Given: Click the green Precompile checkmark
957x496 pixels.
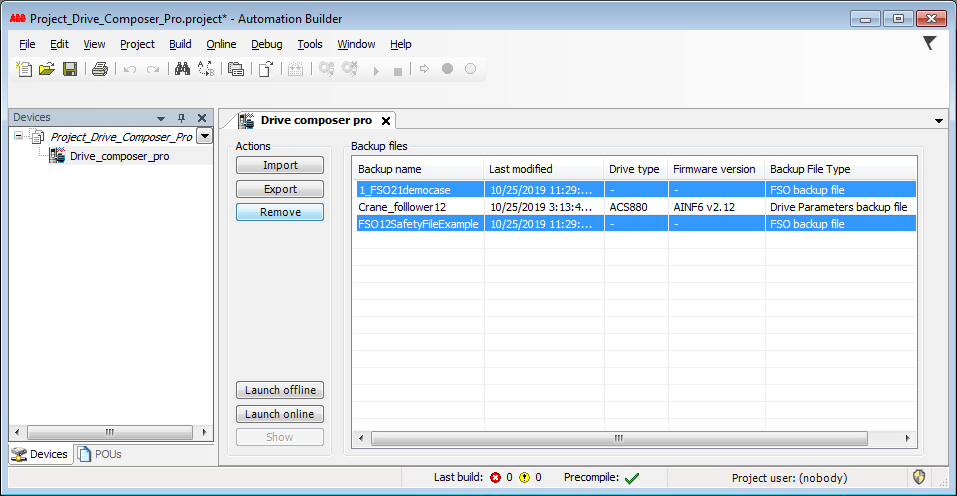Looking at the screenshot, I should coord(632,478).
